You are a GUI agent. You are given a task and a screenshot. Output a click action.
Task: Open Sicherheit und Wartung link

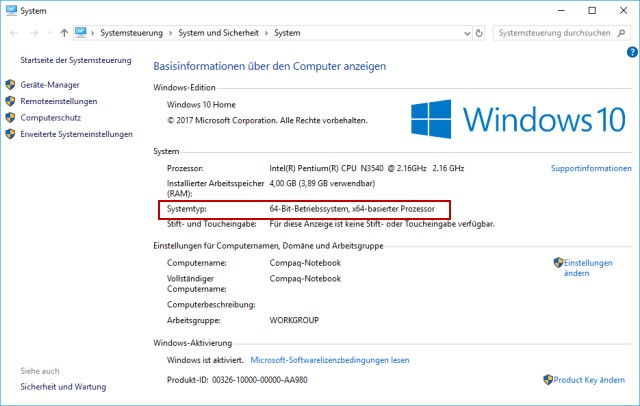pyautogui.click(x=63, y=387)
